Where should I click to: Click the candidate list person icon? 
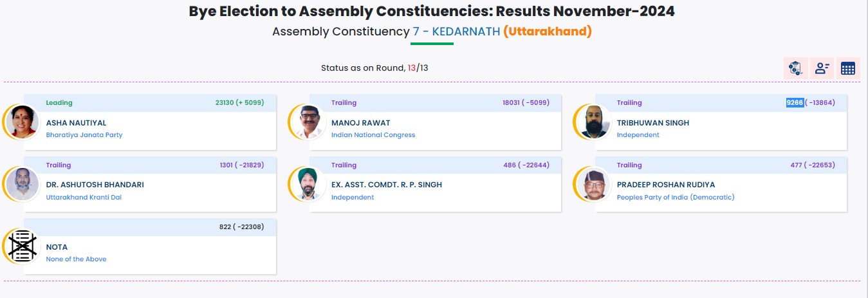click(822, 68)
